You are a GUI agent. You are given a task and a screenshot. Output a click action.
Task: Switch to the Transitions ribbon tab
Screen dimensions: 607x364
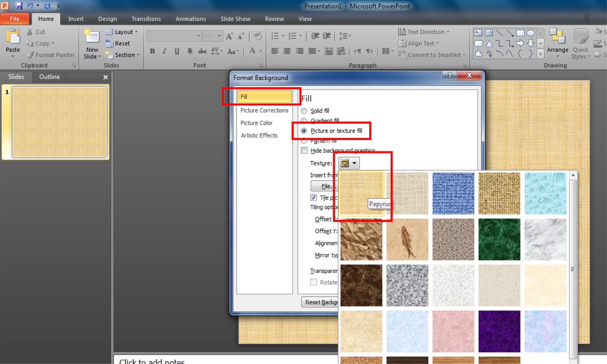[x=146, y=19]
